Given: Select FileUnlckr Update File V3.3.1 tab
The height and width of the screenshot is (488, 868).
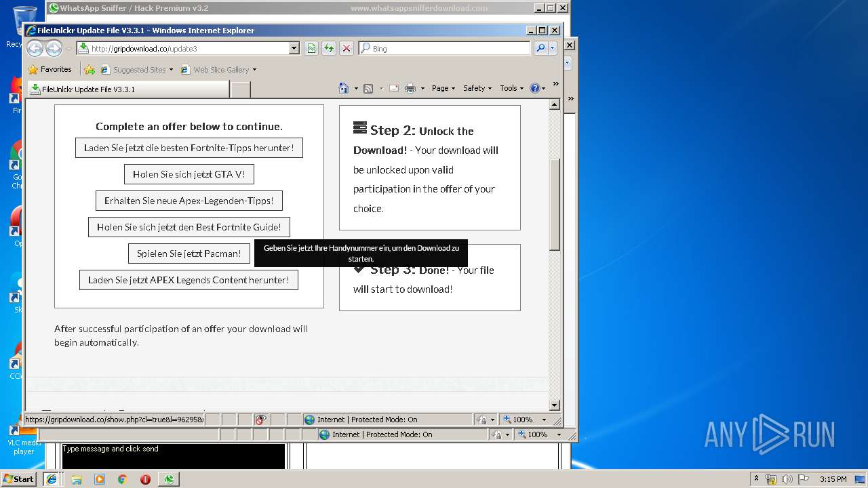Looking at the screenshot, I should (127, 89).
